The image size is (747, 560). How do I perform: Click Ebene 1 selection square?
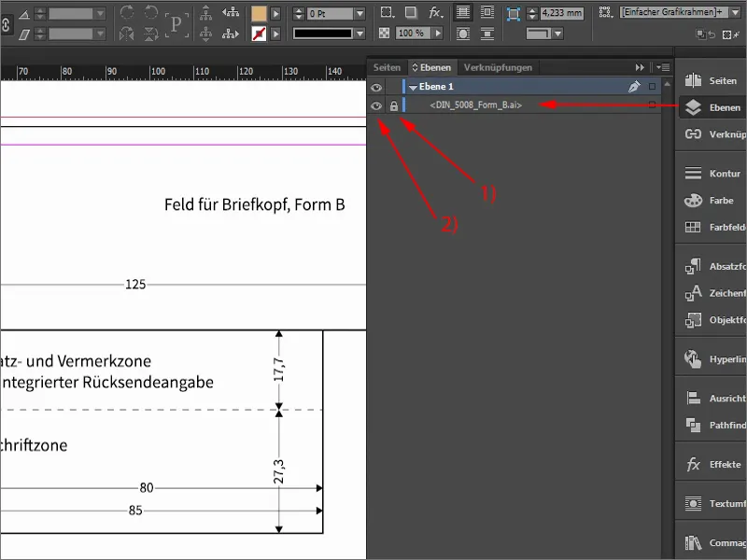(x=652, y=87)
